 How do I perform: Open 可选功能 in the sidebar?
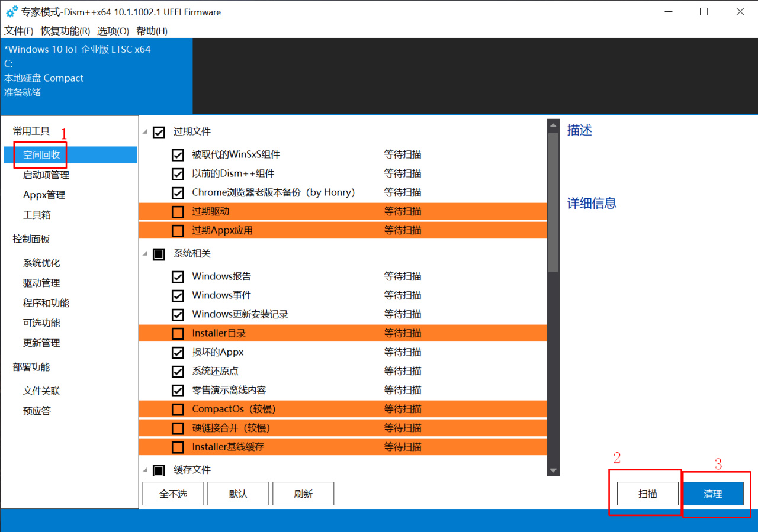coord(41,323)
